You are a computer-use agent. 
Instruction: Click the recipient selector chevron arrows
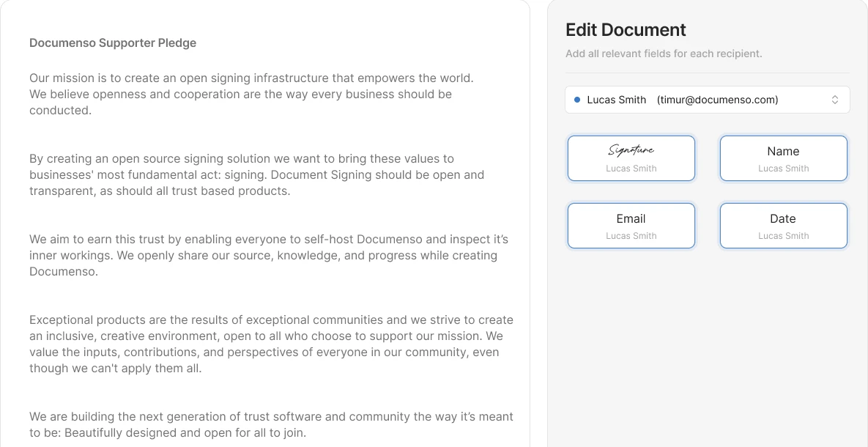tap(835, 100)
